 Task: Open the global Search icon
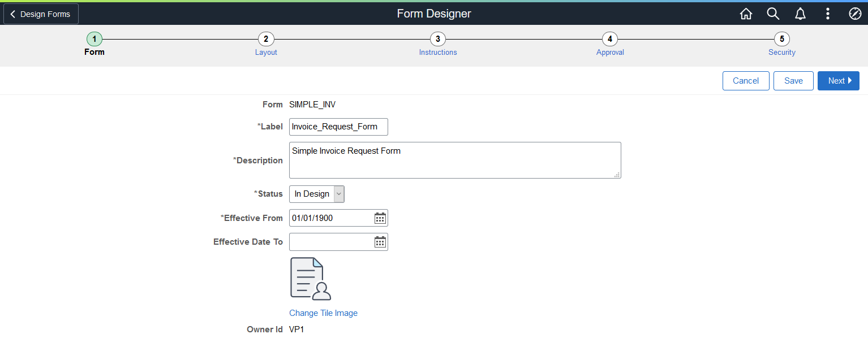[x=773, y=14]
